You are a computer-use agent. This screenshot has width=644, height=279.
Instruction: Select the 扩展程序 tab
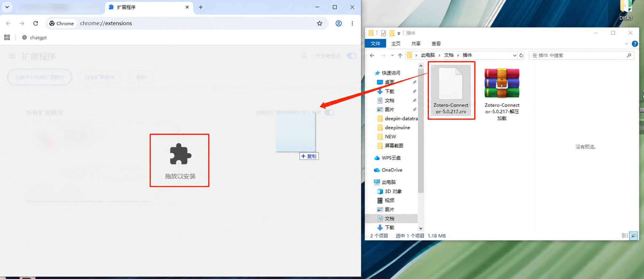(149, 7)
